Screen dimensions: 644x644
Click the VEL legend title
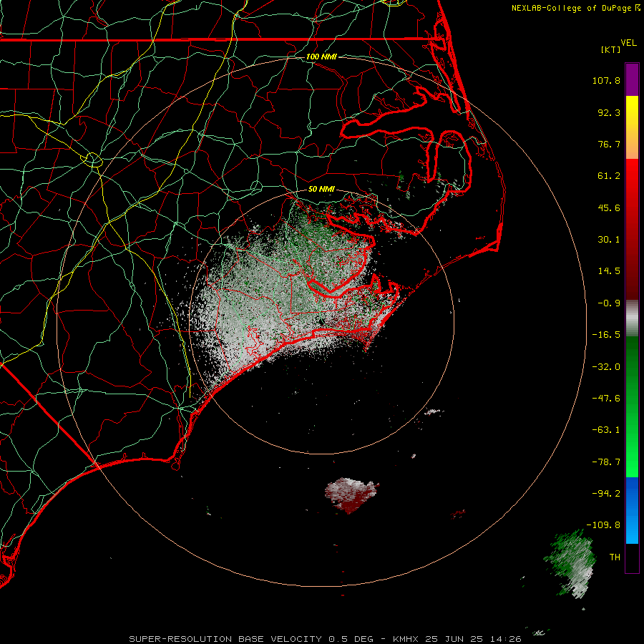click(628, 43)
